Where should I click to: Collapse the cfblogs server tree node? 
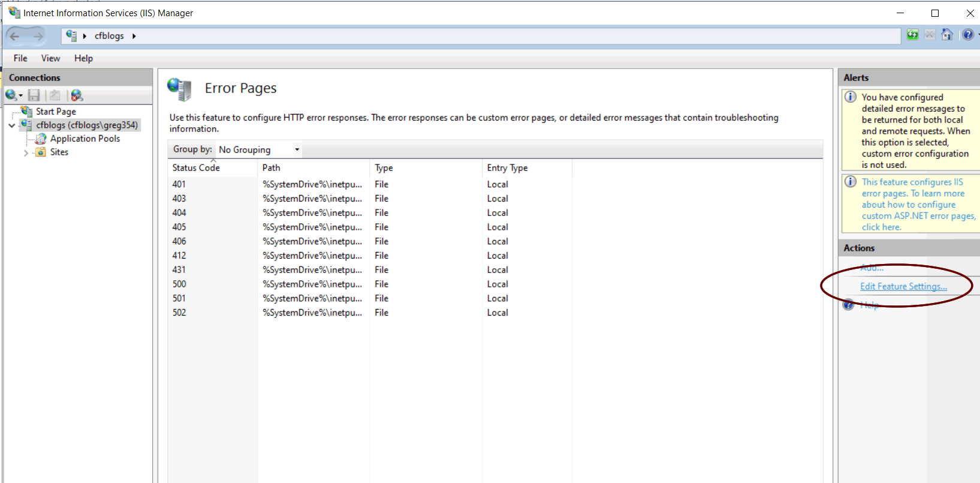pos(12,125)
